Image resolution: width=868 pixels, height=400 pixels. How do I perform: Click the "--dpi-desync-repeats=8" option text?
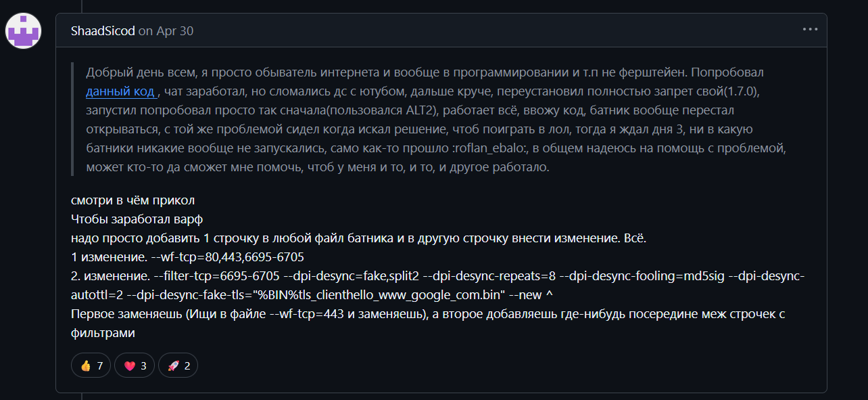pos(489,277)
